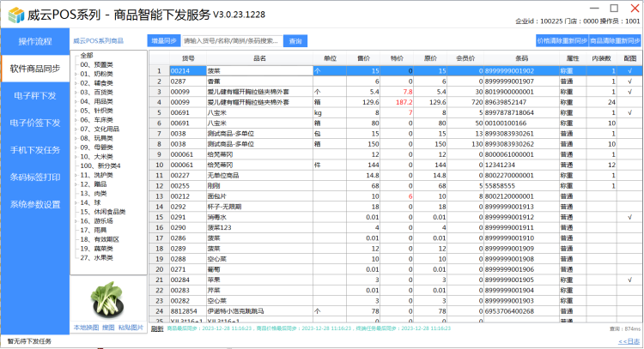Expand the 01、奶粉类 category node

click(75, 75)
